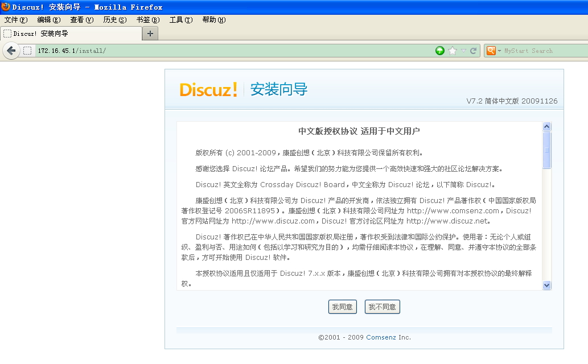This screenshot has width=588, height=364.
Task: Click the 安装向导 header title
Action: click(x=278, y=89)
